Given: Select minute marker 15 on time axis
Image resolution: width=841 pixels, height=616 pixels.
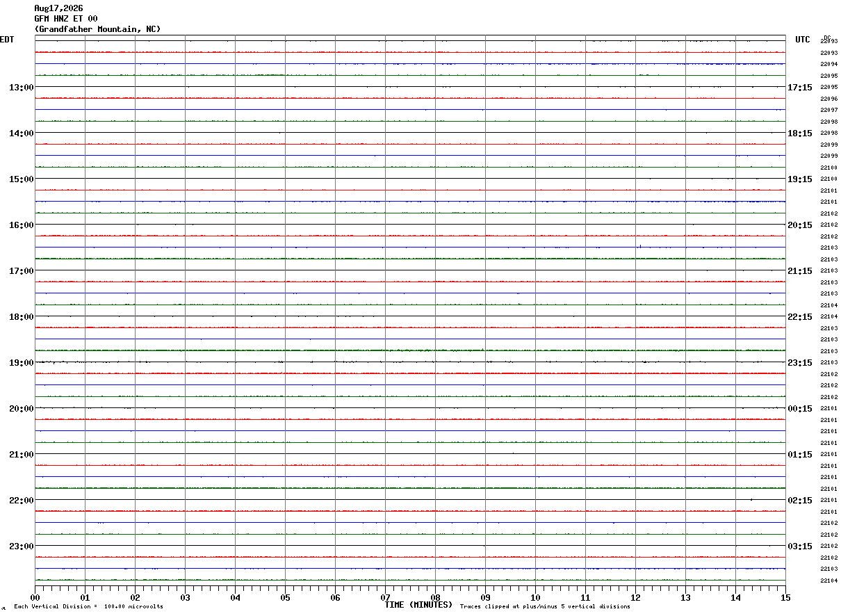Looking at the screenshot, I should point(785,598).
